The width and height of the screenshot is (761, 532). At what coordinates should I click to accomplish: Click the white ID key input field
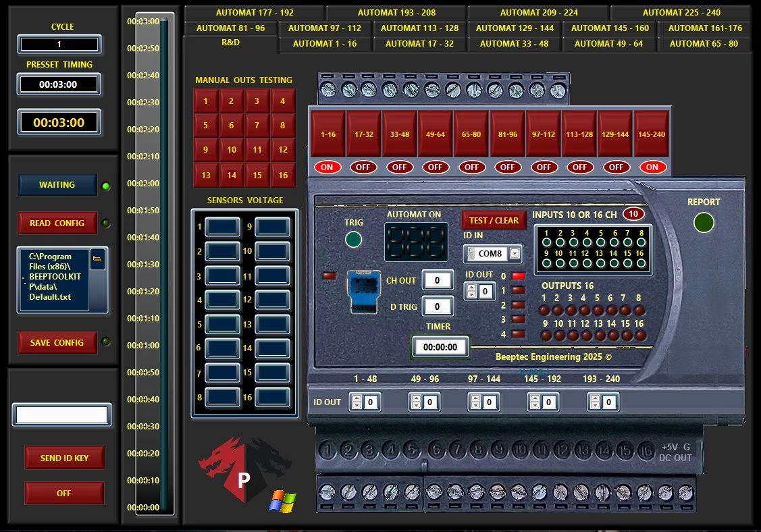[x=62, y=415]
